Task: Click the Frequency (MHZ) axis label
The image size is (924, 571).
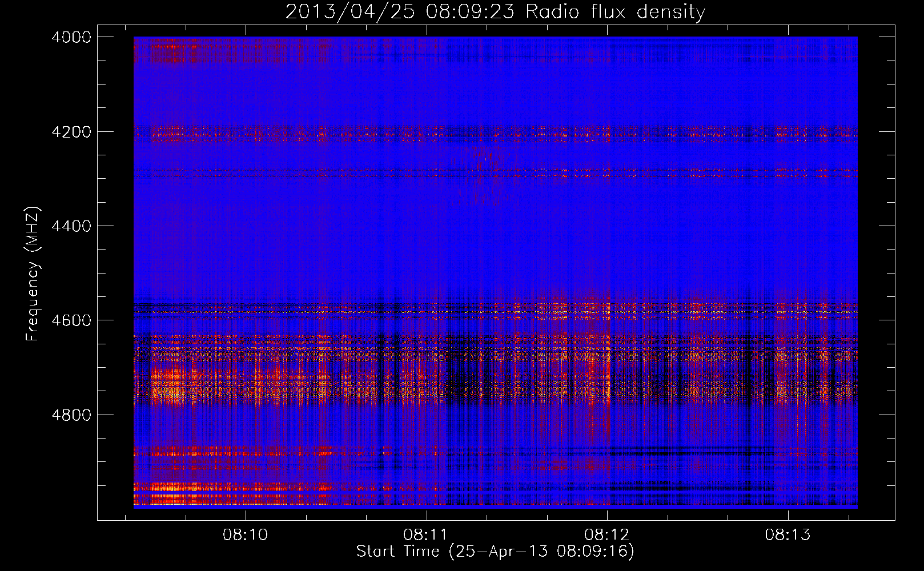Action: [x=33, y=274]
